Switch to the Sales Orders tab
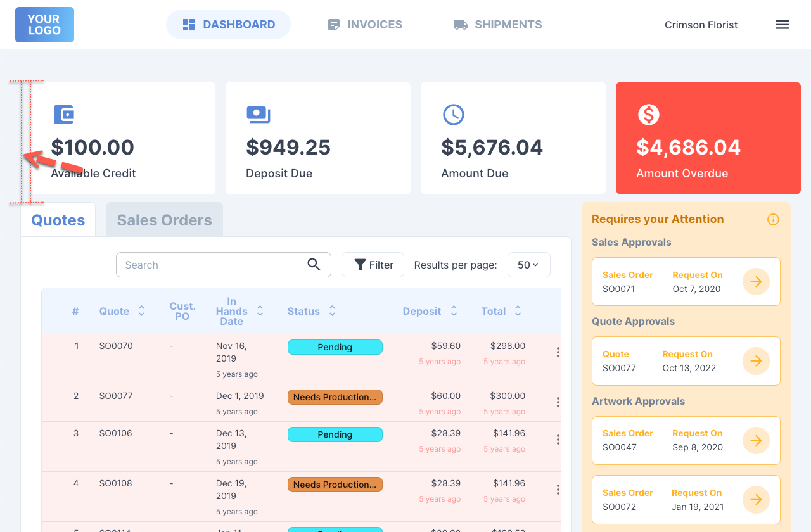811x532 pixels. pyautogui.click(x=164, y=220)
